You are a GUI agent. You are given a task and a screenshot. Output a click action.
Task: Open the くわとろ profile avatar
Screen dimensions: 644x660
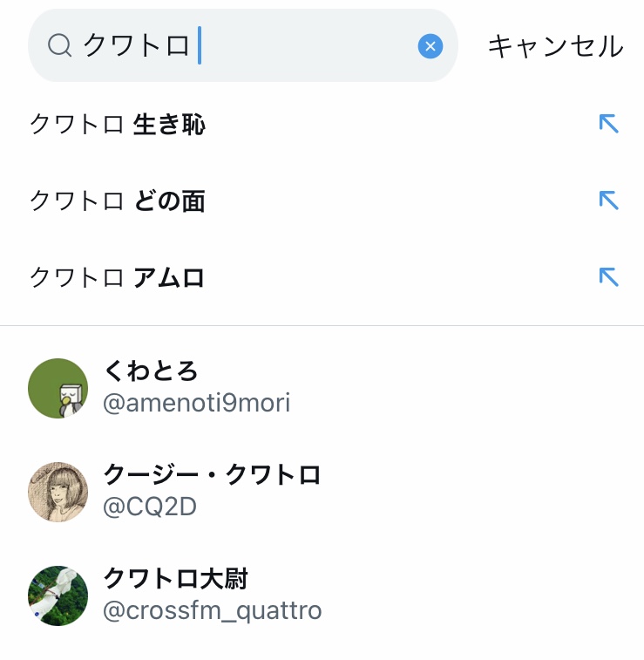pyautogui.click(x=58, y=388)
